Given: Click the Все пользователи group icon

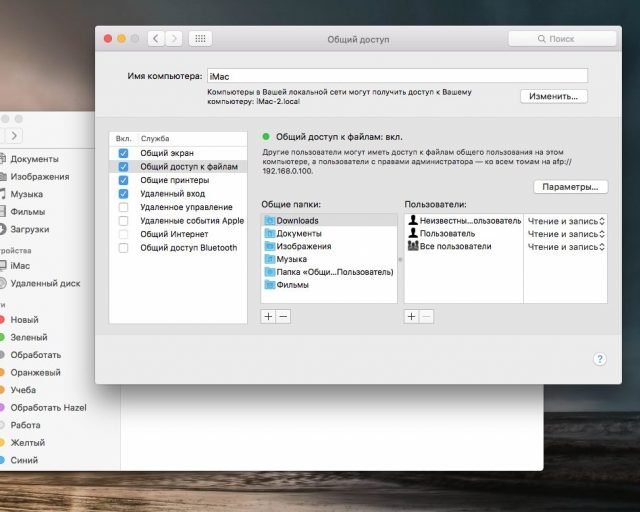Looking at the screenshot, I should click(413, 246).
